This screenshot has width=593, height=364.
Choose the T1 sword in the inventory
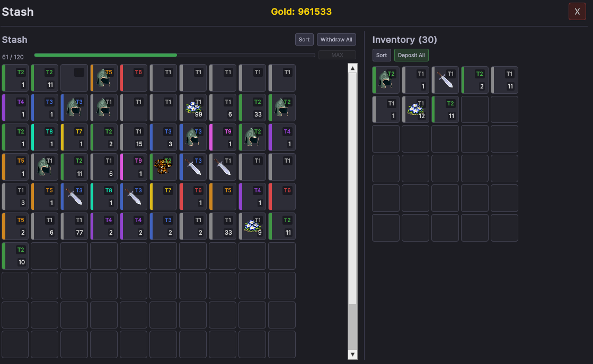446,80
